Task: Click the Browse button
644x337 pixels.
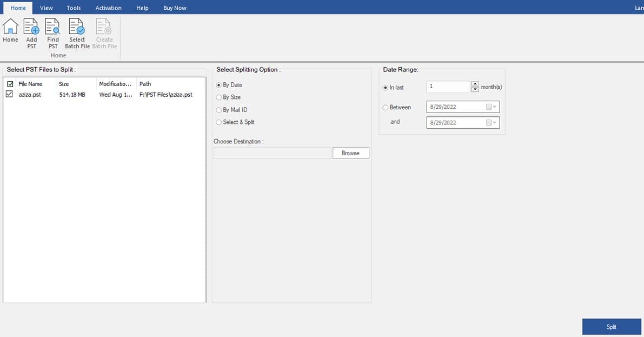Action: 351,153
